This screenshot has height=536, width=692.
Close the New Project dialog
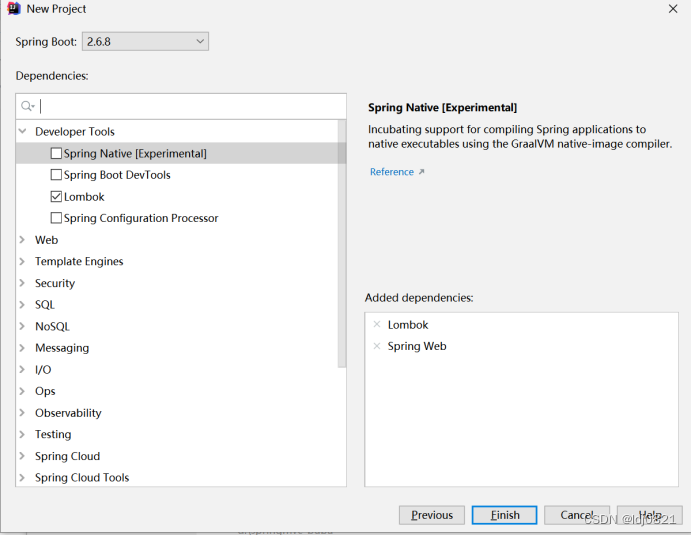pyautogui.click(x=673, y=9)
